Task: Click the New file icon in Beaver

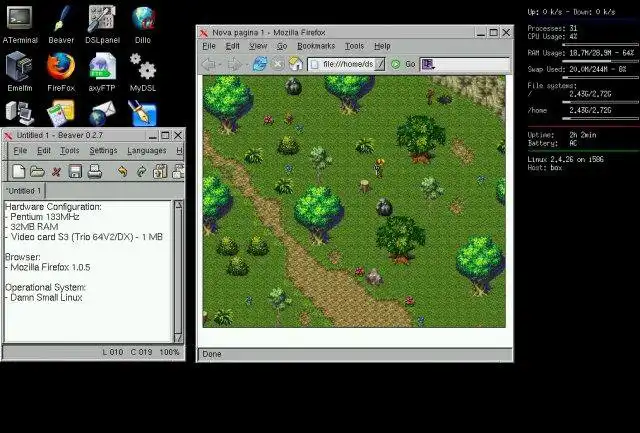Action: [x=18, y=171]
